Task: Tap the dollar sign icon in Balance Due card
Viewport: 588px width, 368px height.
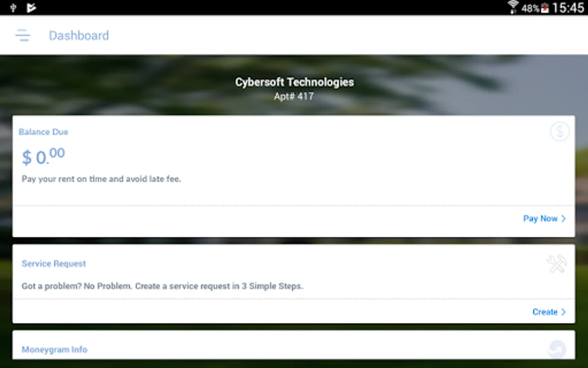Action: [559, 132]
